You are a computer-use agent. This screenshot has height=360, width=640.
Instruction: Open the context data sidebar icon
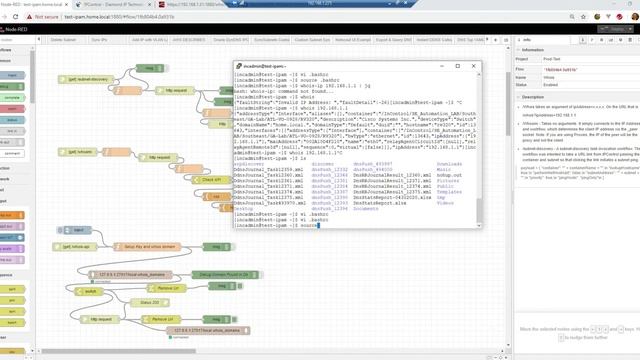(630, 40)
